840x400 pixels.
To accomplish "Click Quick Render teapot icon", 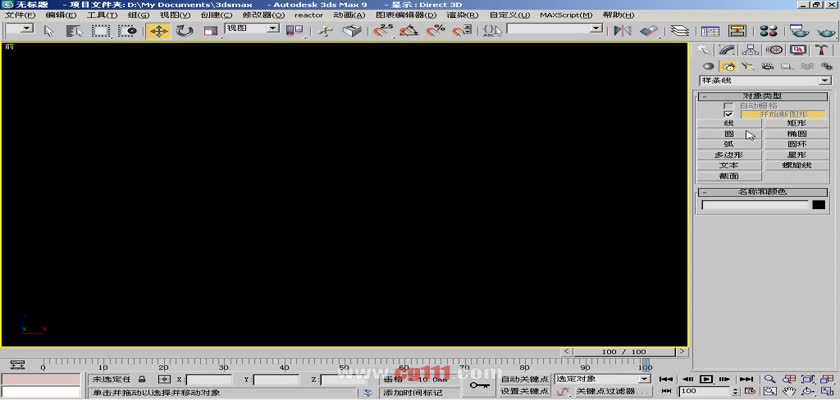I will 826,31.
